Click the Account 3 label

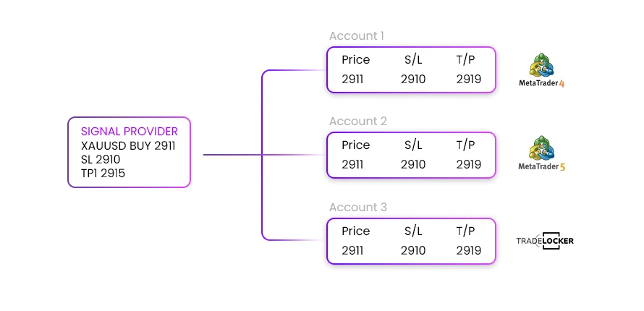(358, 208)
